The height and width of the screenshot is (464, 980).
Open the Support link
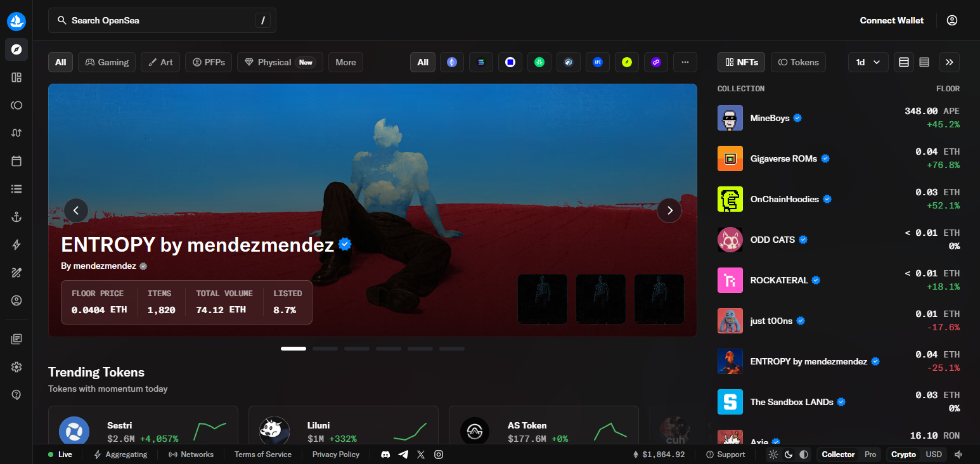[725, 454]
